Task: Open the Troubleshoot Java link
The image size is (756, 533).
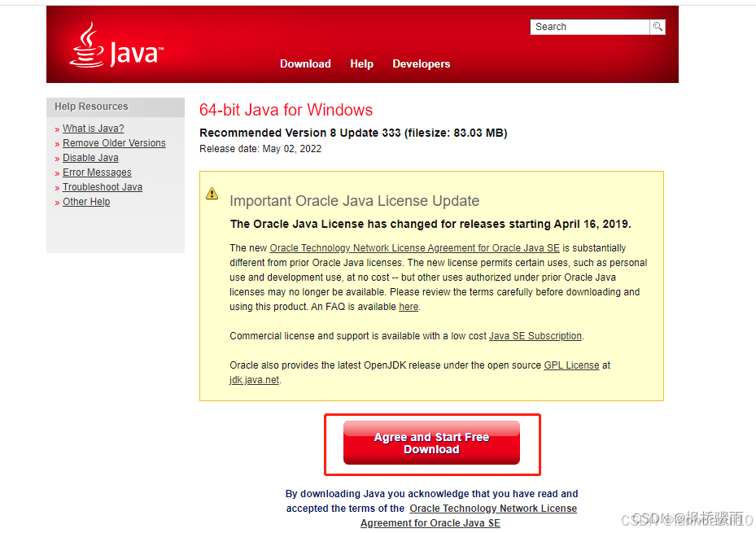Action: (103, 187)
